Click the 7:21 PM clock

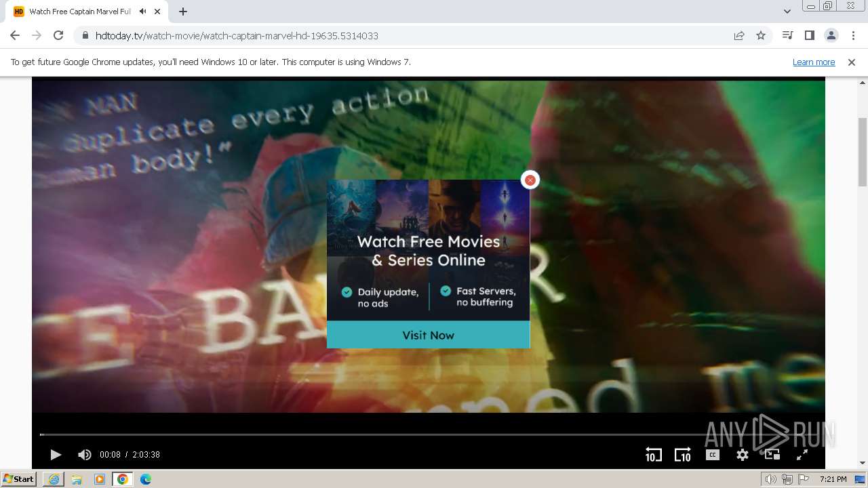[x=833, y=479]
